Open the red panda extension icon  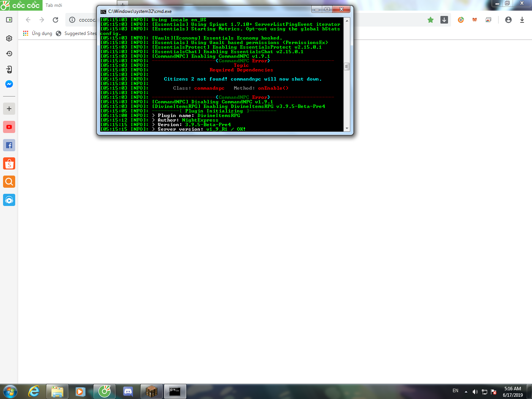point(475,20)
